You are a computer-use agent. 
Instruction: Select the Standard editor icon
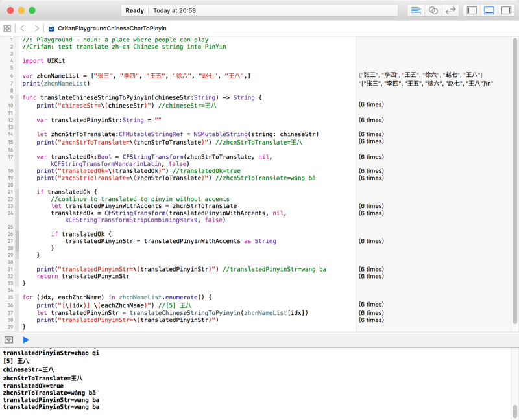pyautogui.click(x=416, y=10)
